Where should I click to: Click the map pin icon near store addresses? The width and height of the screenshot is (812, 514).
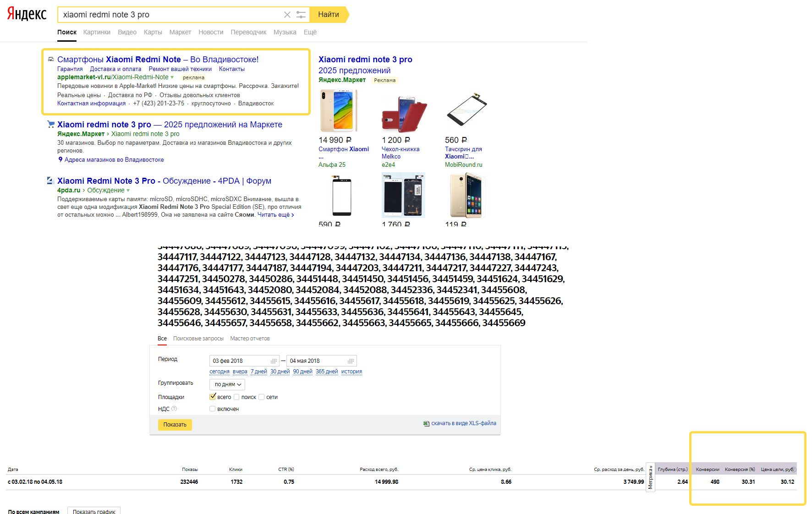(x=60, y=159)
